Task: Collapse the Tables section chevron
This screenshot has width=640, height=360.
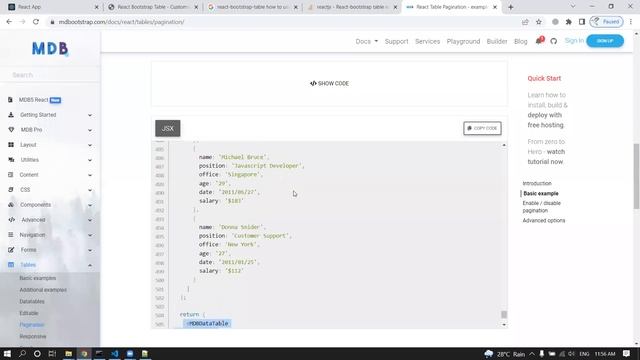Action: tap(90, 265)
